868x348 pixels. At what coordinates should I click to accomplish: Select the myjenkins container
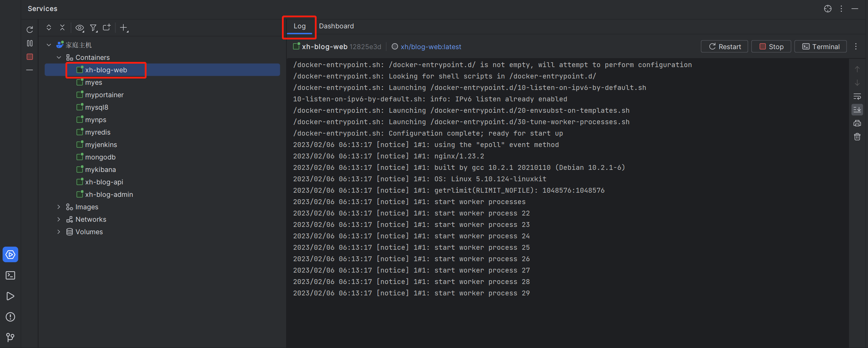(101, 145)
